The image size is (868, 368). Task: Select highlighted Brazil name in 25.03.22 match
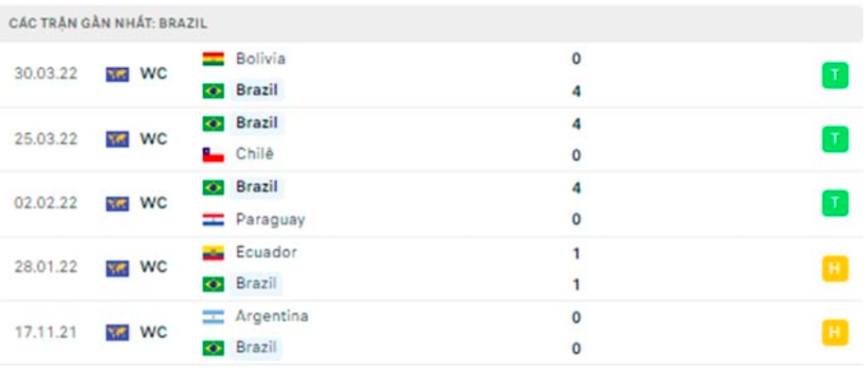257,123
